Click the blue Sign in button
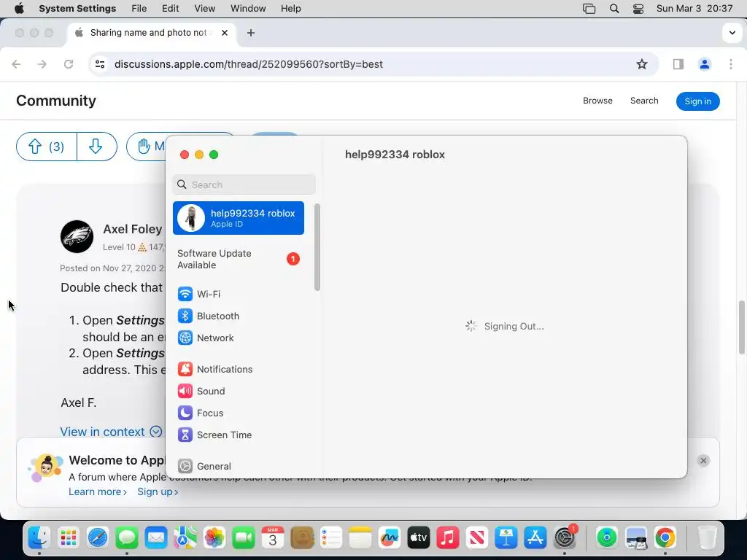The width and height of the screenshot is (747, 560). tap(697, 101)
